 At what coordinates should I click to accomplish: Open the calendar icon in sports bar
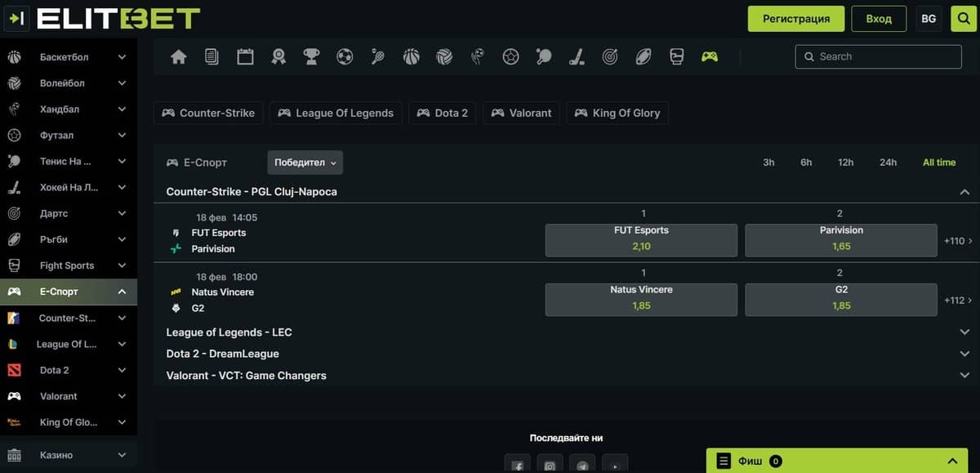(x=245, y=56)
